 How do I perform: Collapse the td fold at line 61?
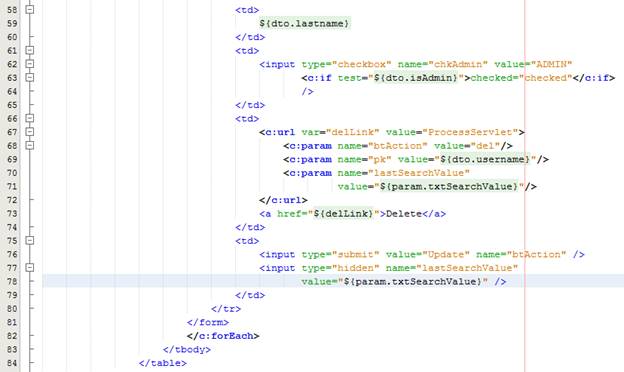tap(29, 51)
